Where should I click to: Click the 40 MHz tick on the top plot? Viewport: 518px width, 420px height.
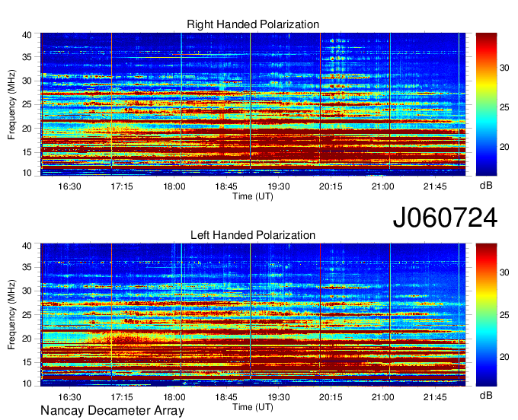pyautogui.click(x=27, y=35)
